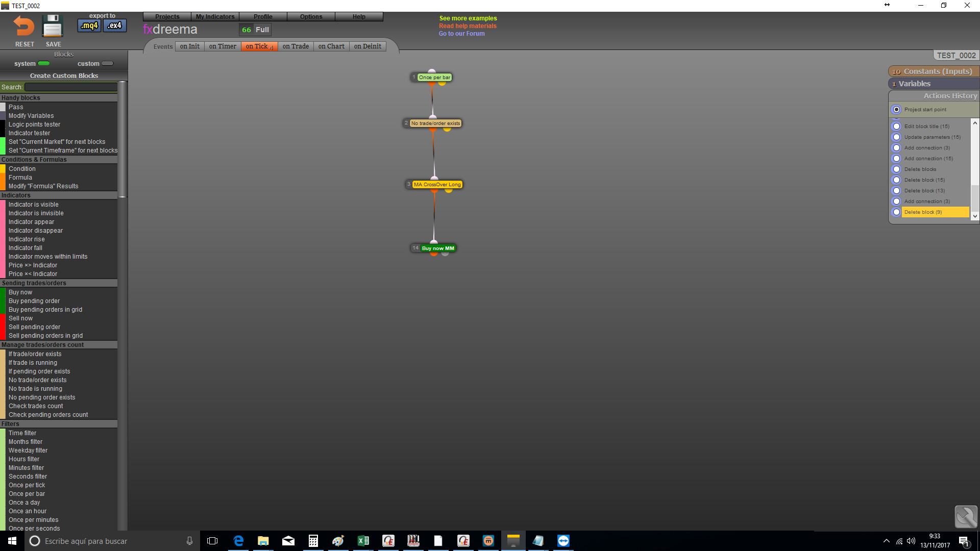
Task: Select Edit block title (15) history radio
Action: tap(896, 127)
